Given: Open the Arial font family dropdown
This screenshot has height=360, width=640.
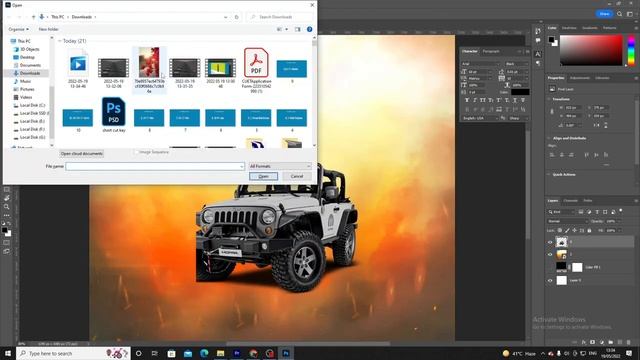Looking at the screenshot, I should [480, 64].
